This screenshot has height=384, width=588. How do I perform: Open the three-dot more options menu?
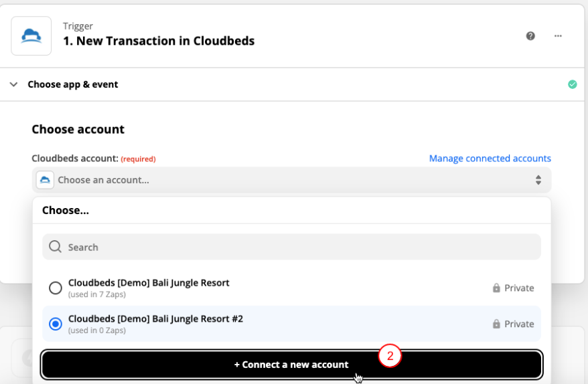[558, 36]
